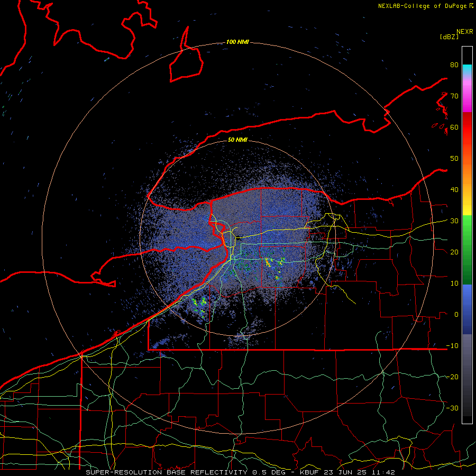
Task: Click the 20 value on dBZ scale
Action: pyautogui.click(x=454, y=252)
